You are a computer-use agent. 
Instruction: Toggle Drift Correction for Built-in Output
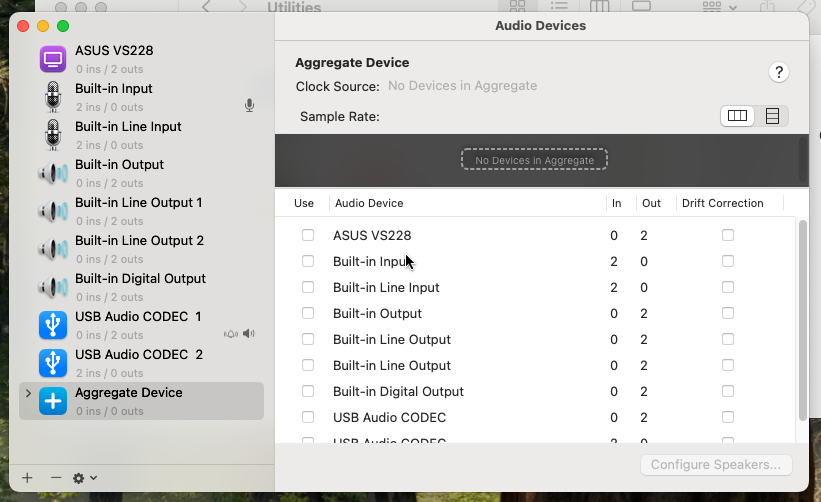click(x=728, y=313)
